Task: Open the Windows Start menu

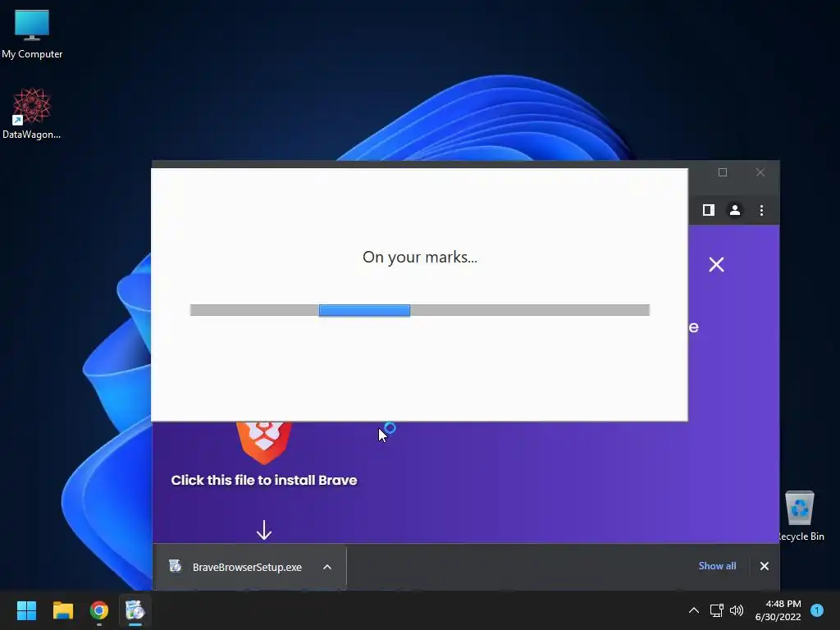Action: (26, 610)
